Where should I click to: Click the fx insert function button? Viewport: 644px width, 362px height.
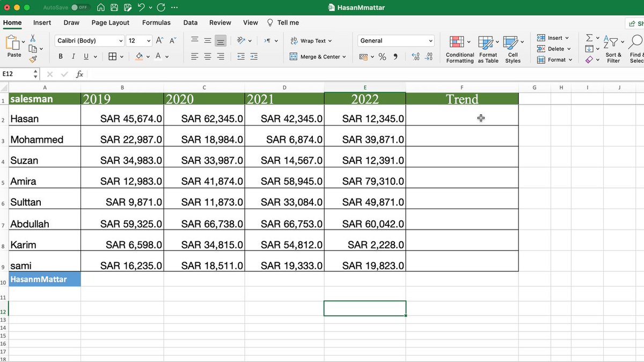[79, 75]
